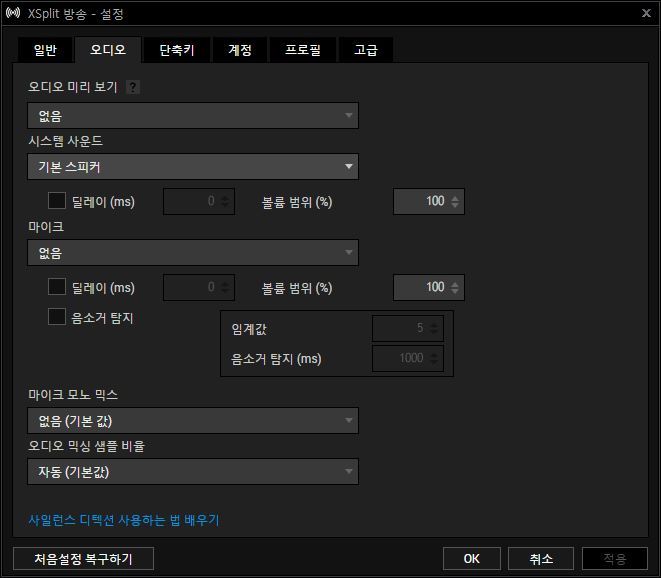This screenshot has height=578, width=661.
Task: Enable 딜레이 (ms) checkbox under 마이크
Action: tap(57, 287)
